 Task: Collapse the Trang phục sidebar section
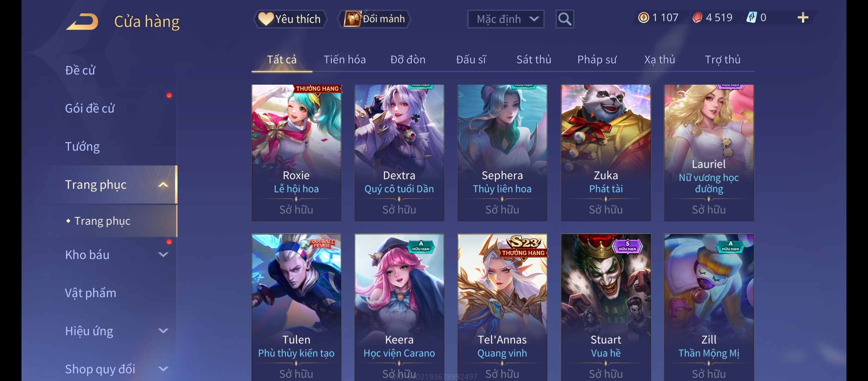(163, 185)
